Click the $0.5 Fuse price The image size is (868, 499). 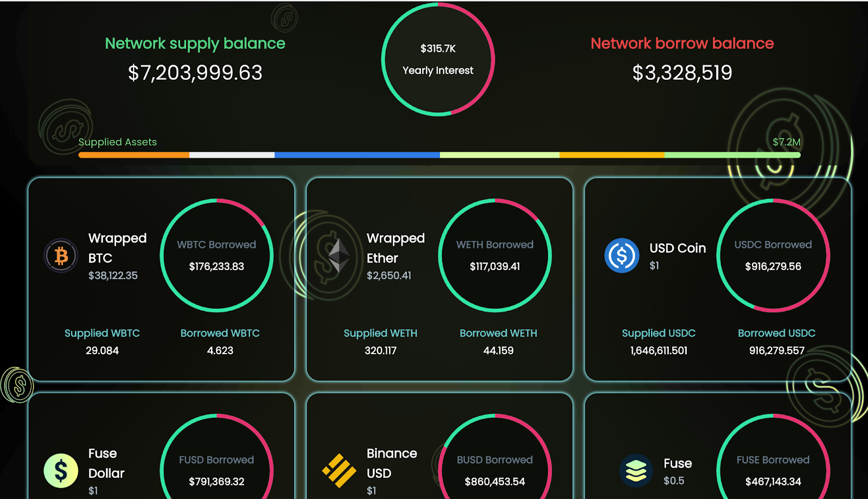click(674, 481)
